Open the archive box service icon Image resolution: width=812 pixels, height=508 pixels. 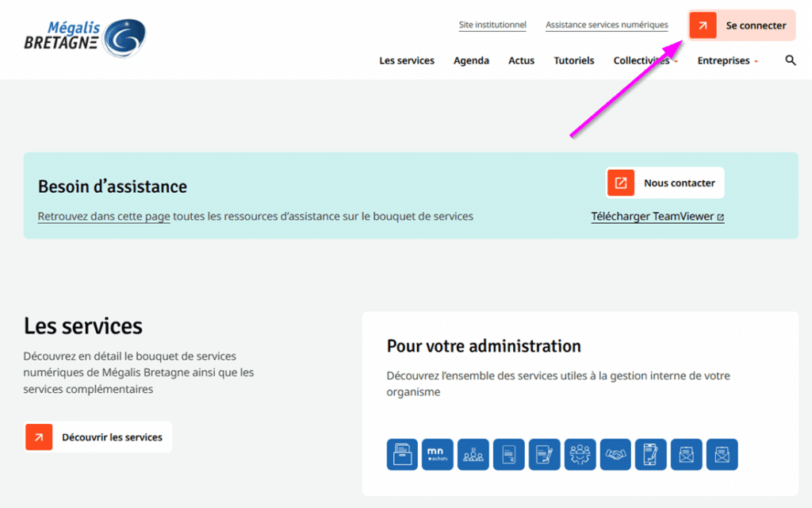(402, 455)
